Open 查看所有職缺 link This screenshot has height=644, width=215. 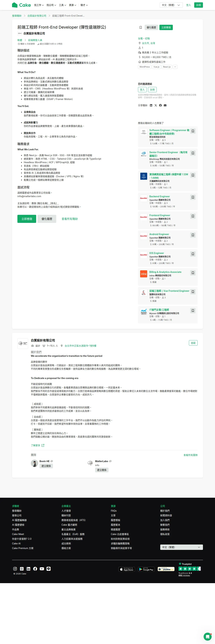pos(70,219)
